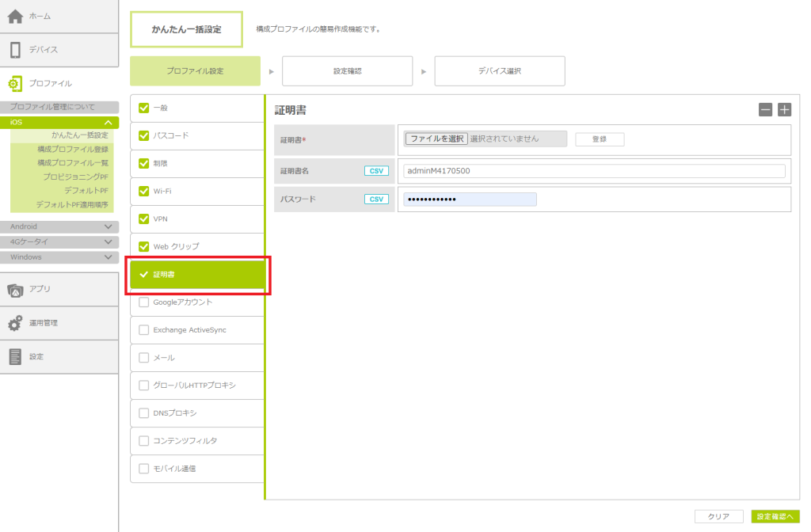Click the ファイルを選択 file chooser button
Image resolution: width=811 pixels, height=532 pixels.
[x=436, y=139]
